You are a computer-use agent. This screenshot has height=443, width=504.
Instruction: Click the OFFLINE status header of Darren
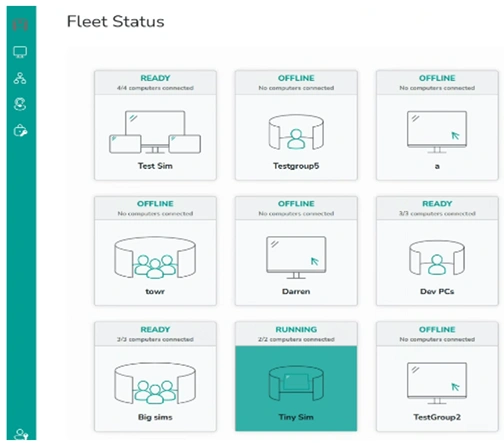pyautogui.click(x=296, y=204)
